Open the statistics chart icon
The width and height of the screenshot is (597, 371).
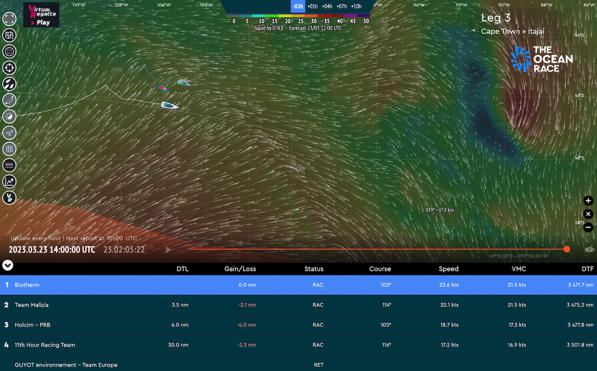(x=9, y=181)
